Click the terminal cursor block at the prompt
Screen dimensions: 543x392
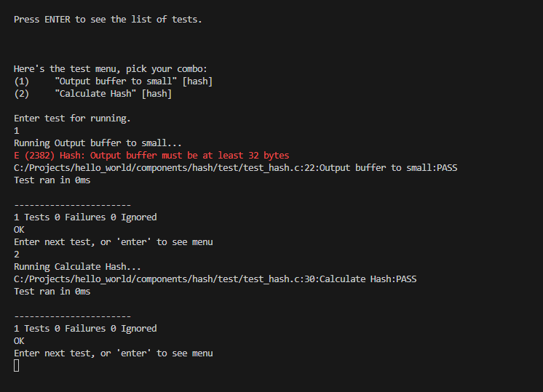pos(16,366)
